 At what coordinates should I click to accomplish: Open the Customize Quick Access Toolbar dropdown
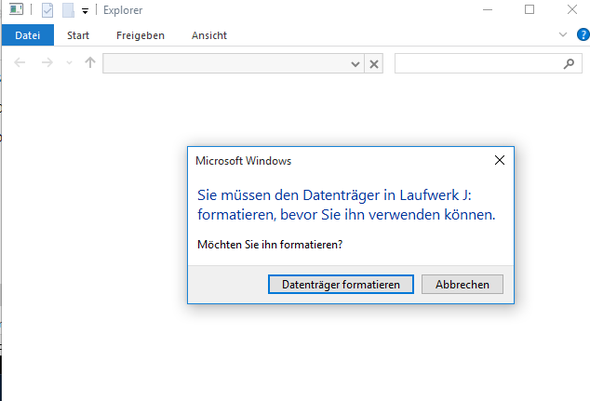pyautogui.click(x=85, y=11)
